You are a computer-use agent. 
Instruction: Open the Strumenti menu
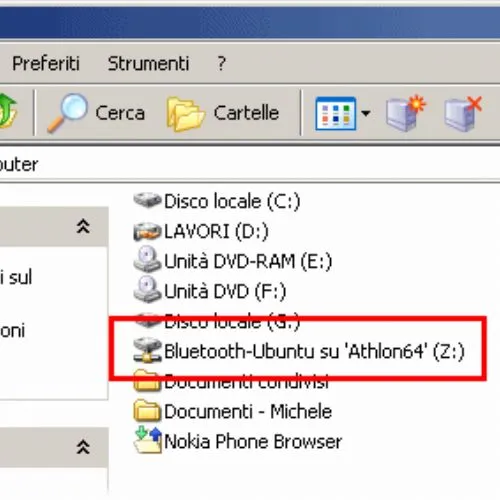click(148, 63)
